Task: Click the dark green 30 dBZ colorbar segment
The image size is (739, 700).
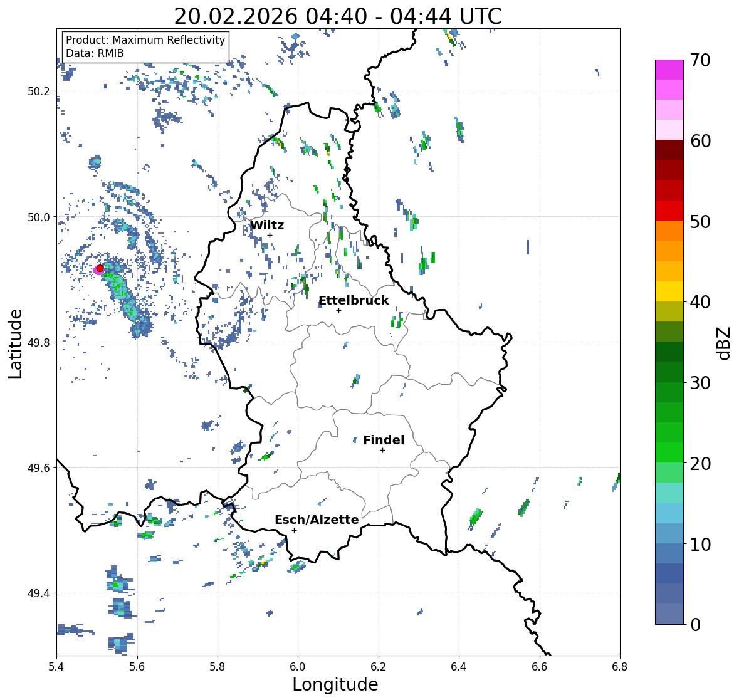Action: 669,372
